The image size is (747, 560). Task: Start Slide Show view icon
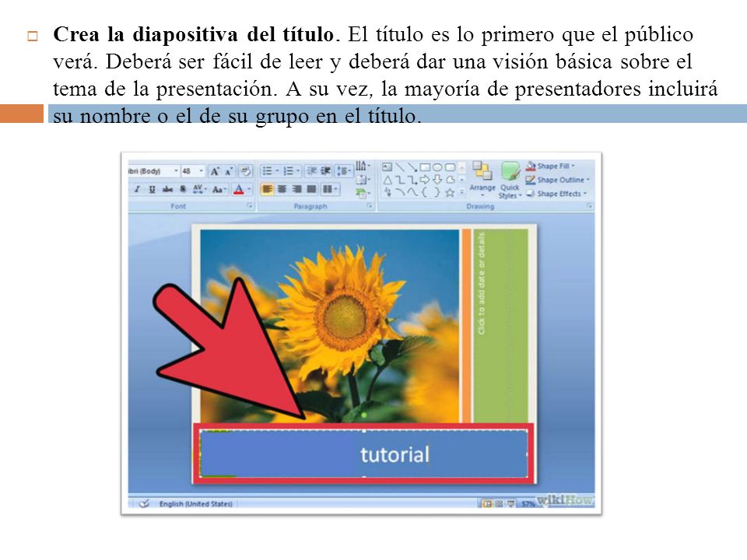click(511, 503)
